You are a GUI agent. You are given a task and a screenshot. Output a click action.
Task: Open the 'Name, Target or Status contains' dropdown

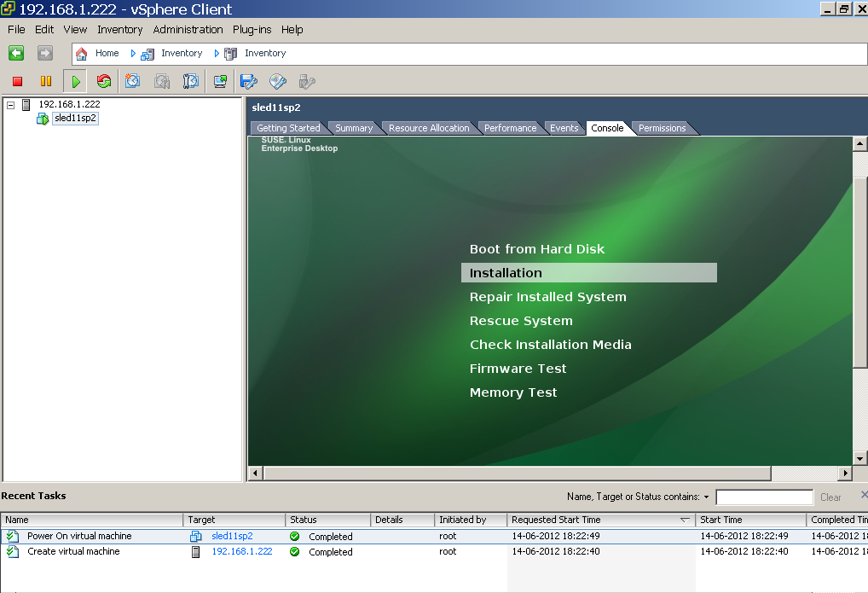coord(706,497)
